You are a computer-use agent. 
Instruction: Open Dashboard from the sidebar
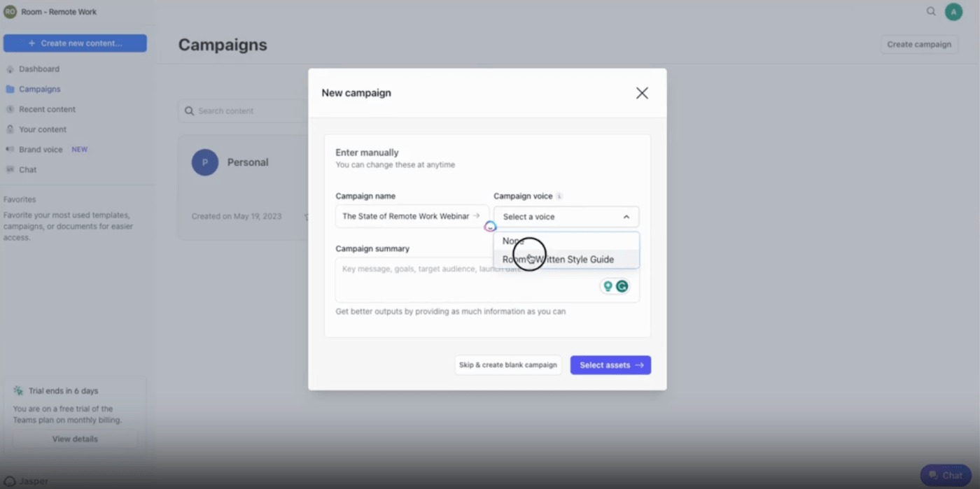(x=39, y=69)
